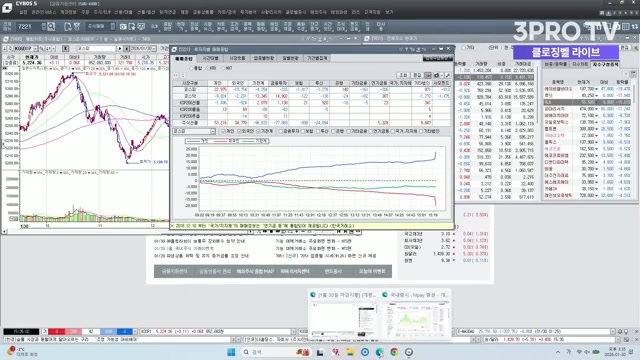The image size is (640, 360).
Task: Click the 해외주식 종합 MAP button
Action: tap(255, 271)
